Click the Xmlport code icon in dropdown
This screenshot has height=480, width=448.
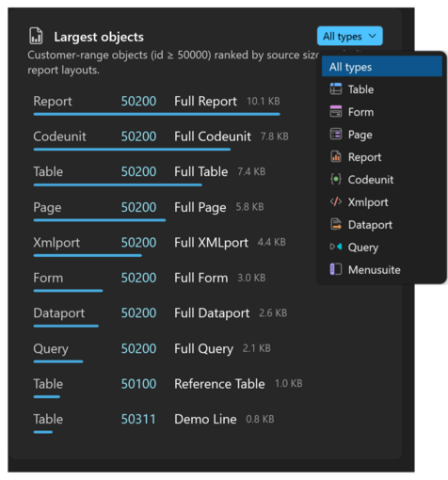click(336, 201)
